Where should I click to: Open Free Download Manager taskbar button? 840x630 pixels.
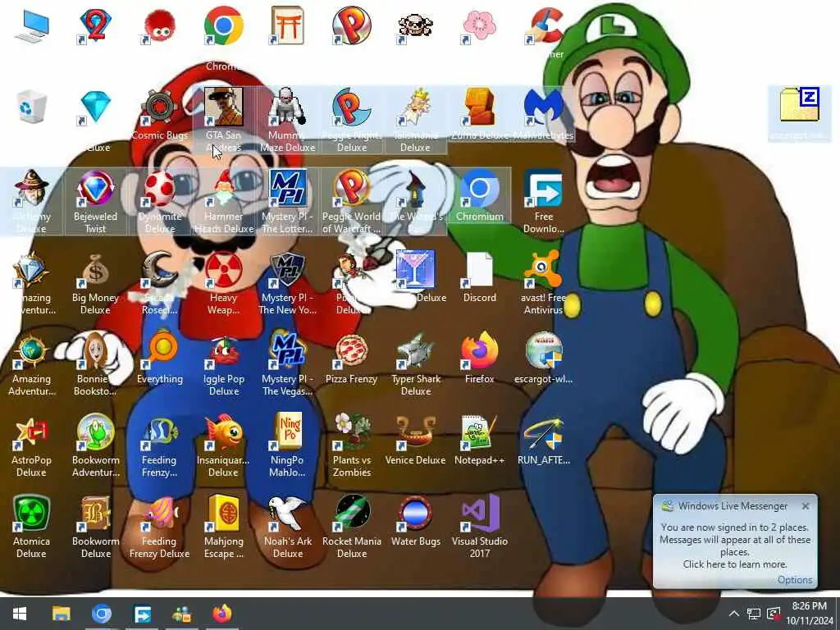click(142, 614)
